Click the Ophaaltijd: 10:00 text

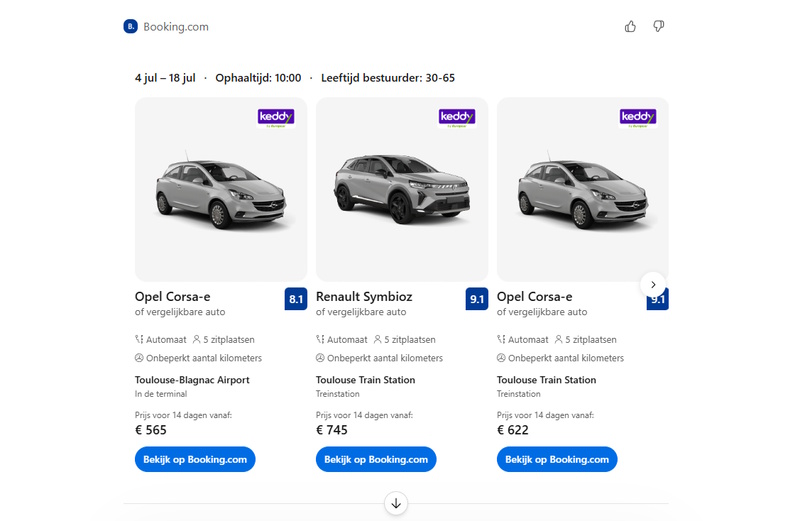(x=258, y=78)
